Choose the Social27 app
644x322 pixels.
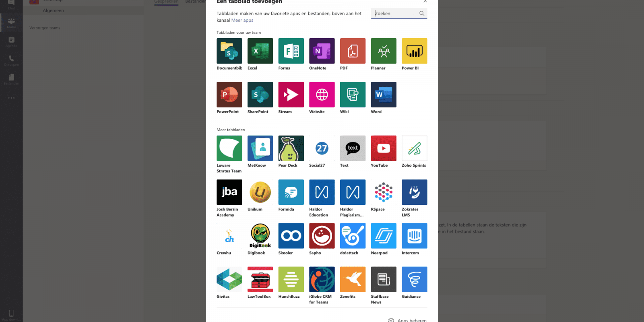click(322, 148)
